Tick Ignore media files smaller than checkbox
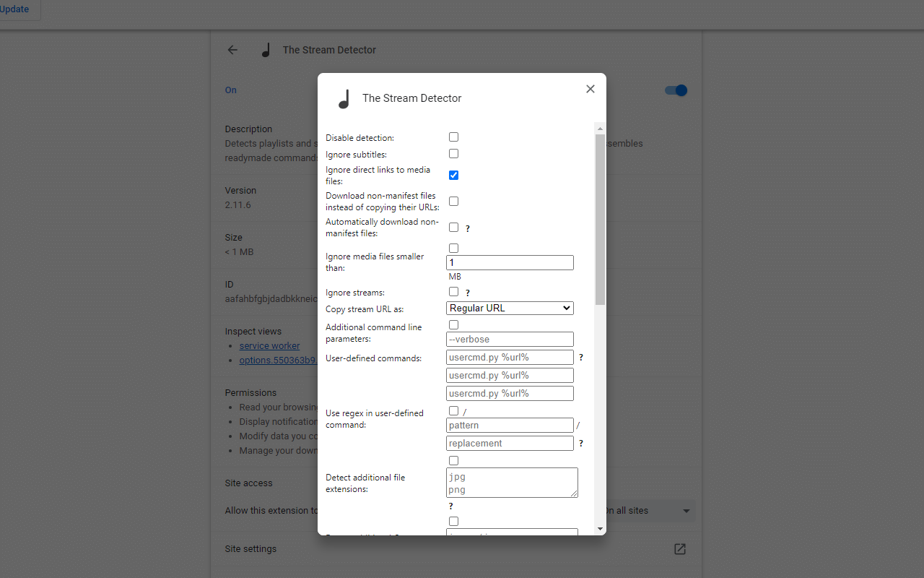 click(x=453, y=249)
